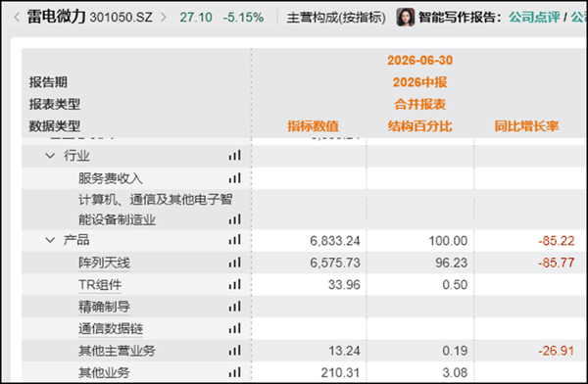Go to next stock with right arrow

tap(163, 18)
